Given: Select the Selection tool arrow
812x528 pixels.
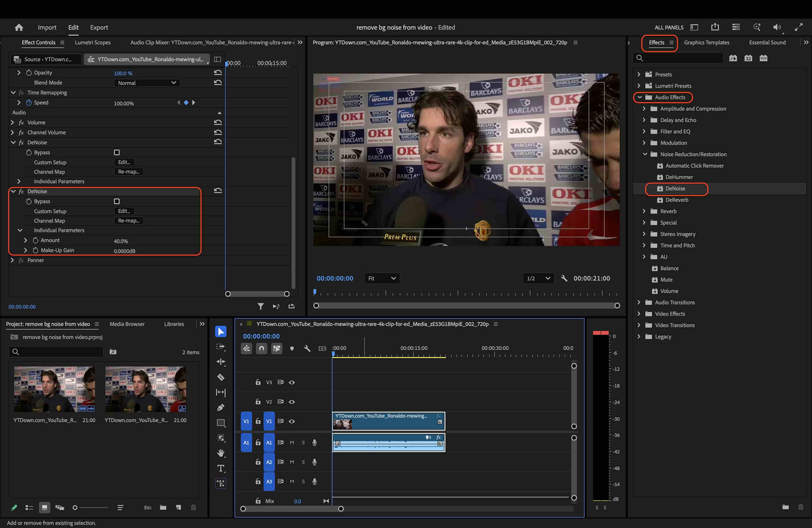Looking at the screenshot, I should tap(221, 331).
